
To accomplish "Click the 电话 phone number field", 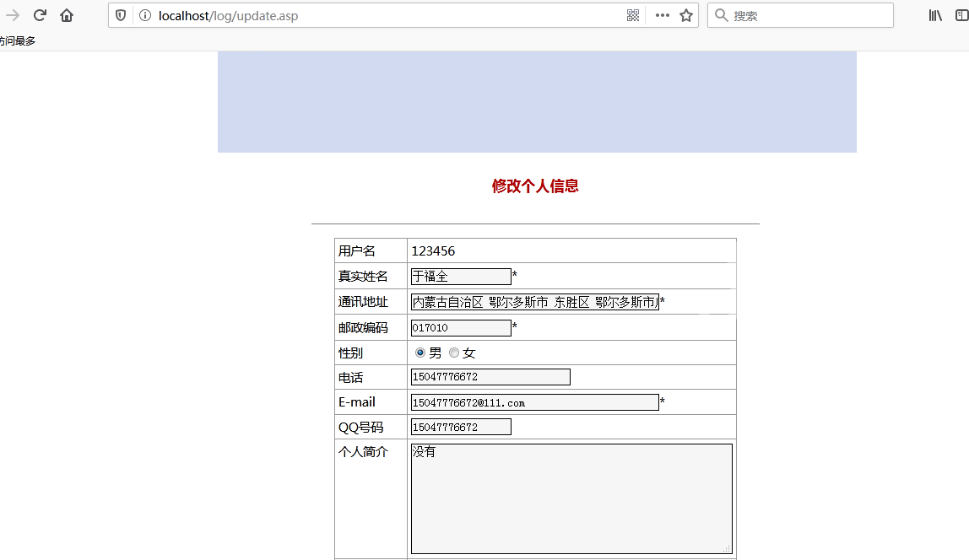I will click(x=490, y=377).
